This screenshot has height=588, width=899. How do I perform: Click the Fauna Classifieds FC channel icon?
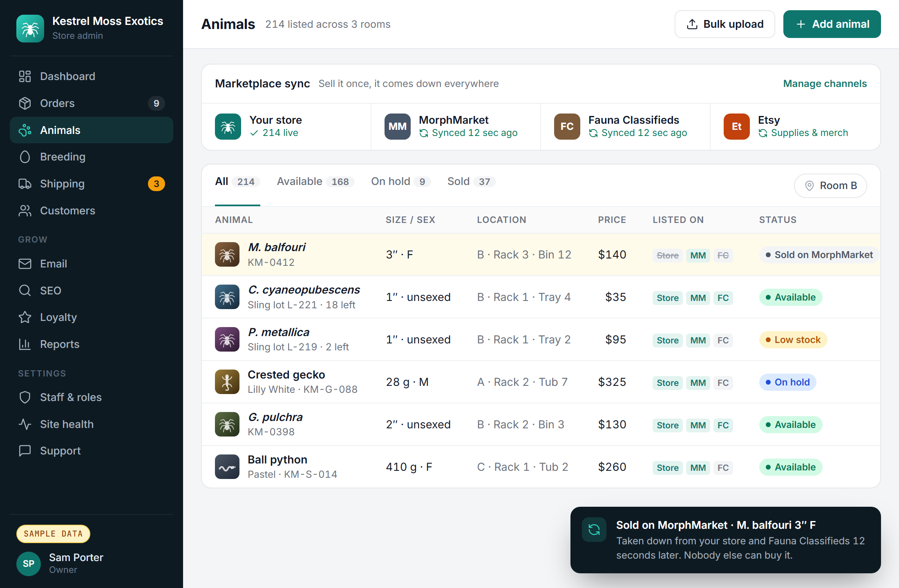pos(567,127)
